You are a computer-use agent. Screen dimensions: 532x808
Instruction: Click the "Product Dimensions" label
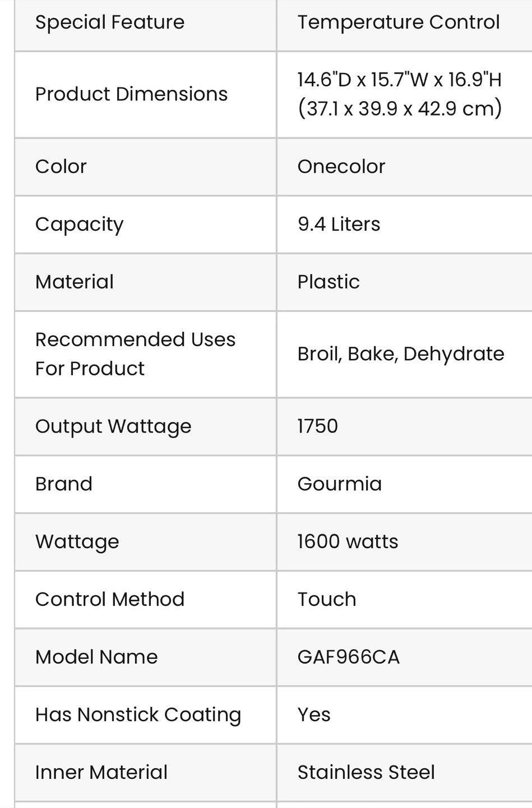coord(131,94)
